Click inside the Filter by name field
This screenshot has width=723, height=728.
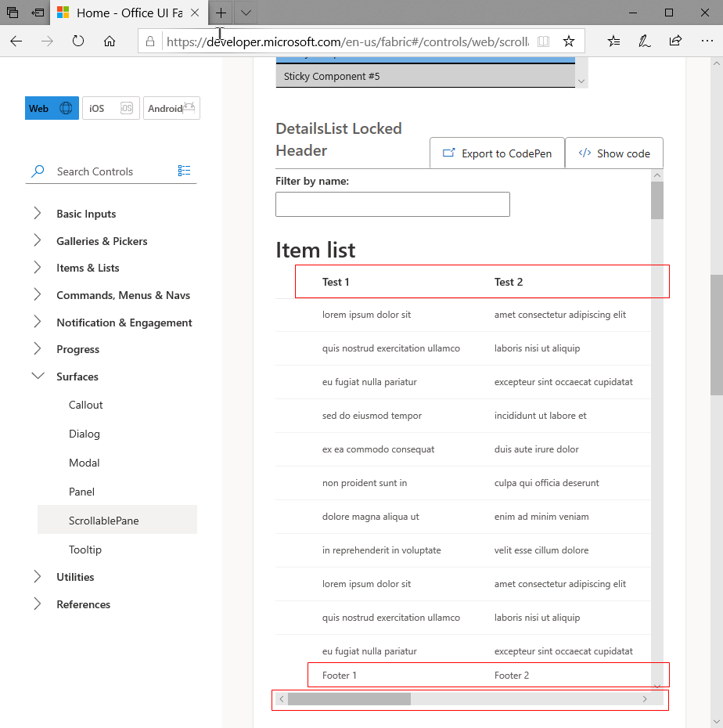[x=392, y=204]
